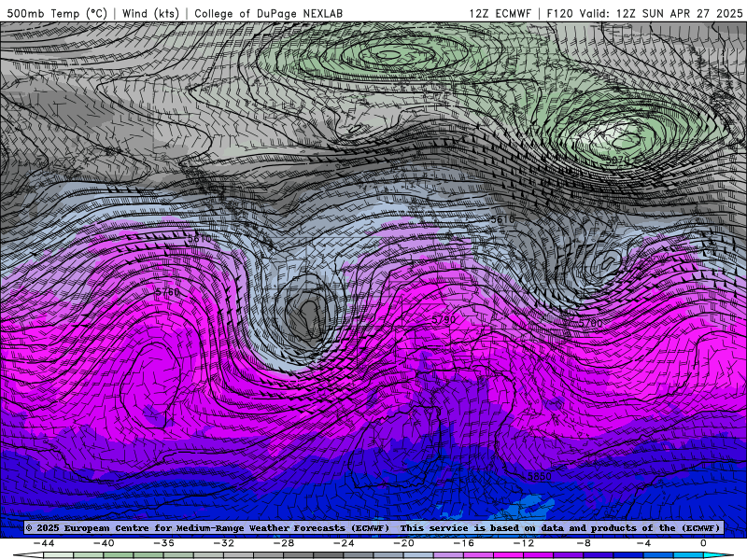Image resolution: width=747 pixels, height=560 pixels.
Task: Click 'College of DuPage NEXLAB' header text
Action: point(268,13)
